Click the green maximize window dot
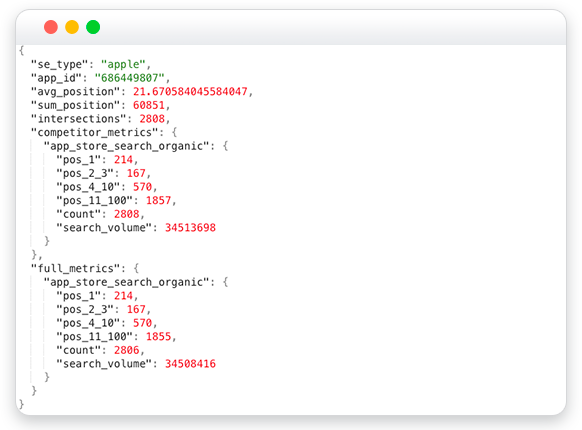This screenshot has width=582, height=430. pyautogui.click(x=93, y=27)
